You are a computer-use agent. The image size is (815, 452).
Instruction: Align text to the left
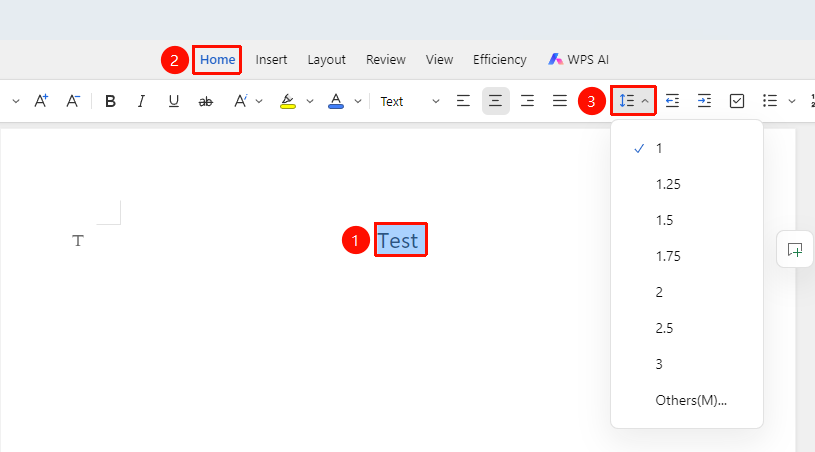(x=463, y=101)
